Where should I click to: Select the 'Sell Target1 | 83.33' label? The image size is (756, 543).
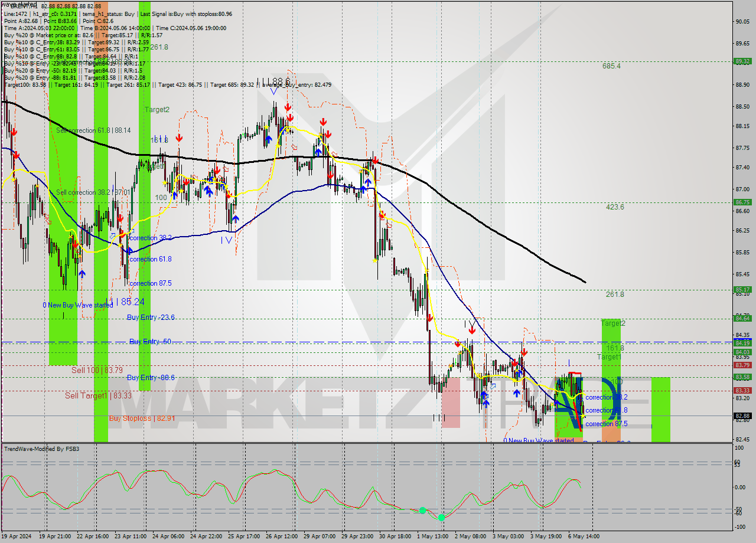[x=99, y=395]
